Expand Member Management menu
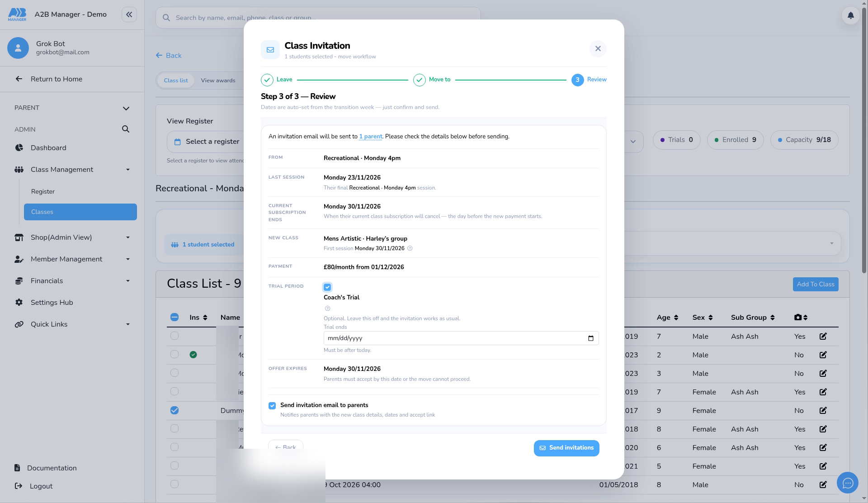The width and height of the screenshot is (868, 503). pos(128,259)
